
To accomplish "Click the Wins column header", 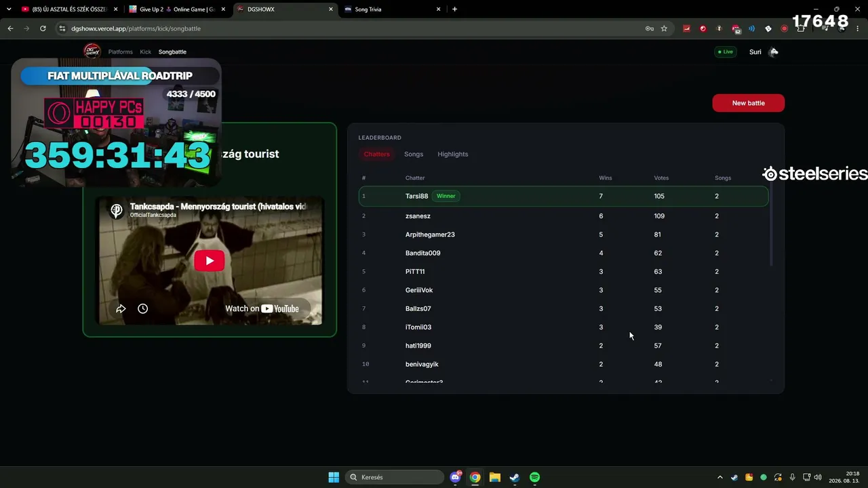I will pos(606,178).
